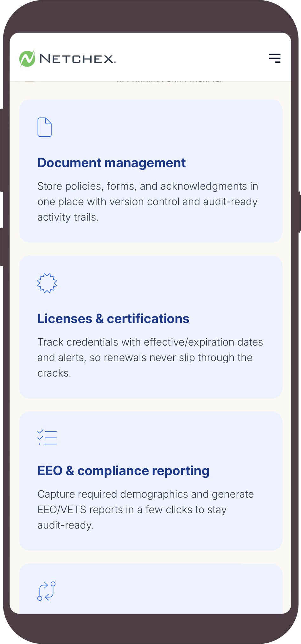Screen dimensions: 301x644
Task: Open the EEO & compliance reporting heading
Action: (x=123, y=471)
